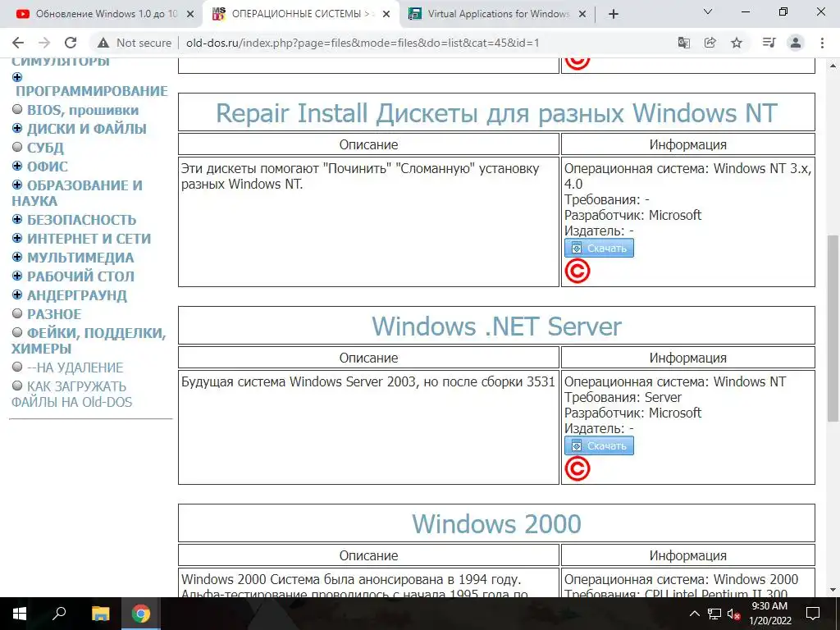Open the РАБОЧИЙ СТОЛ category link
Image resolution: width=840 pixels, height=630 pixels.
click(x=81, y=276)
